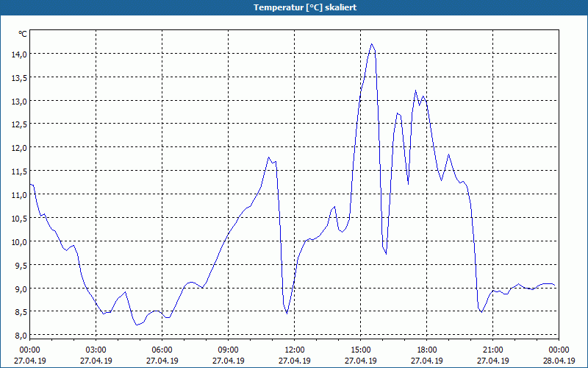Click the 09:00 time axis label
Image resolution: width=588 pixels, height=368 pixels.
coord(229,350)
